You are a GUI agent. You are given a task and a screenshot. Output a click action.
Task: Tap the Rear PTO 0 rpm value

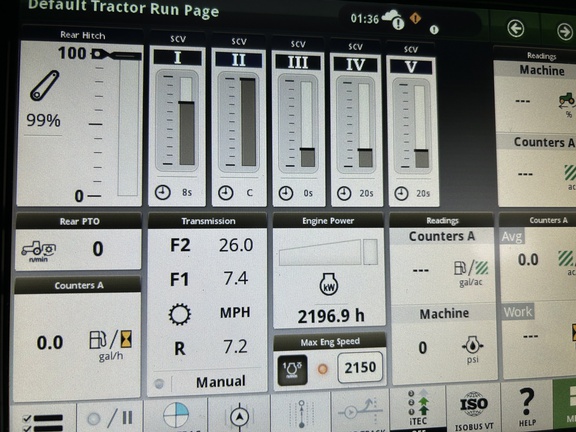pyautogui.click(x=98, y=249)
